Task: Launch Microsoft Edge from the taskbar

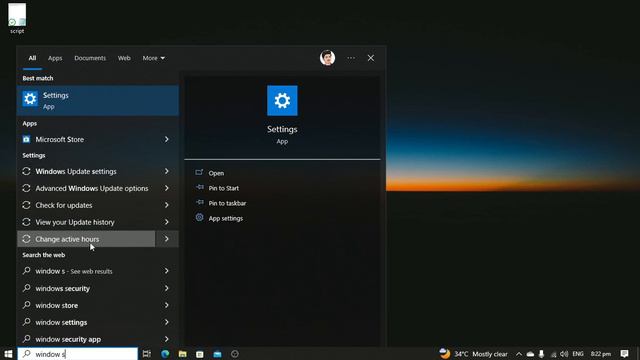Action: pos(165,354)
